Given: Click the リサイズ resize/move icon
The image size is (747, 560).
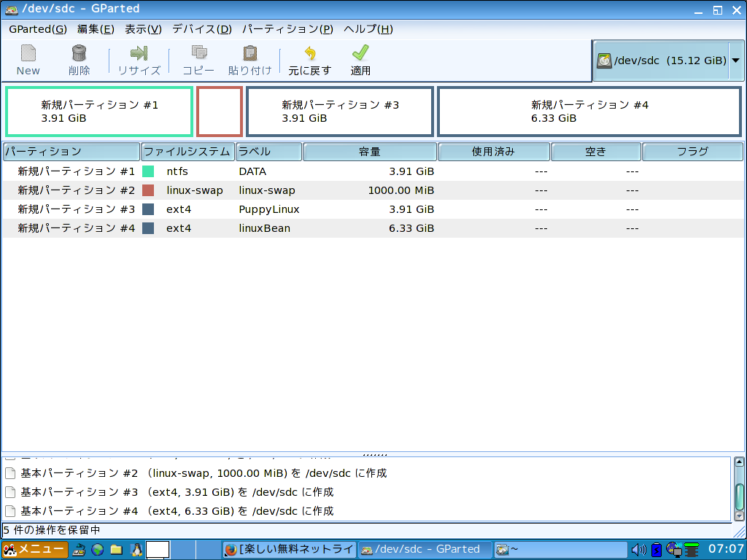Looking at the screenshot, I should [x=139, y=52].
